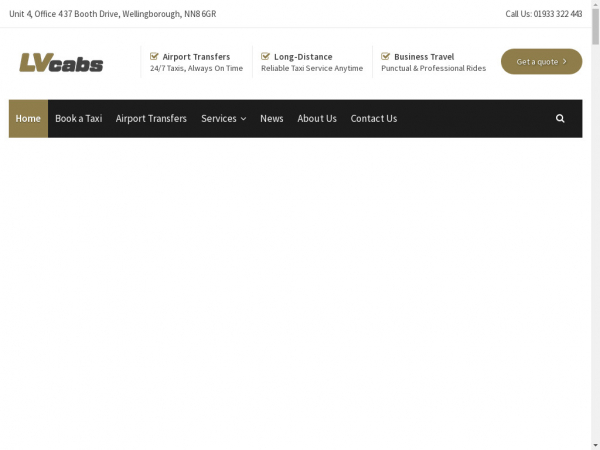Screen dimensions: 600x450
Task: Open the search magnifier icon
Action: (x=560, y=118)
